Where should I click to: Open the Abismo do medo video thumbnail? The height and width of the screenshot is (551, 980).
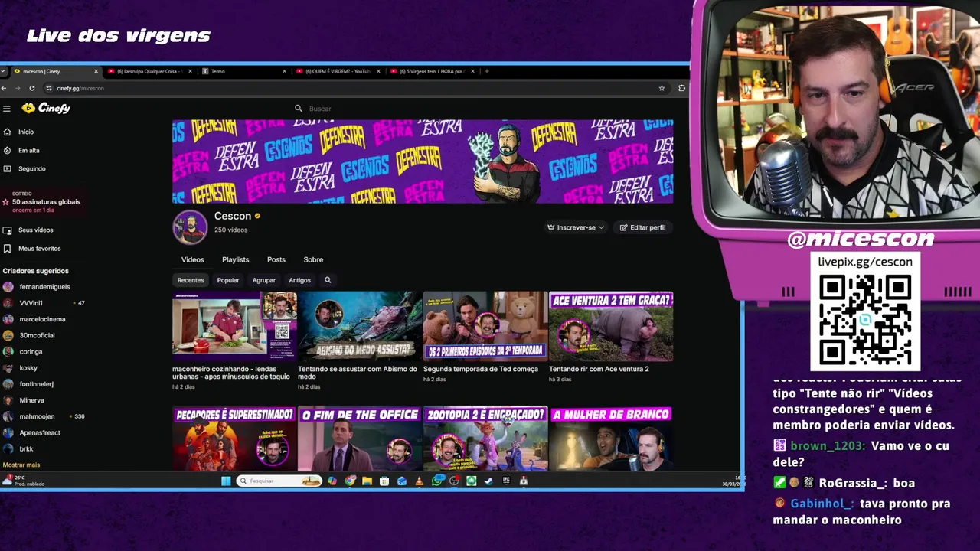pos(360,326)
